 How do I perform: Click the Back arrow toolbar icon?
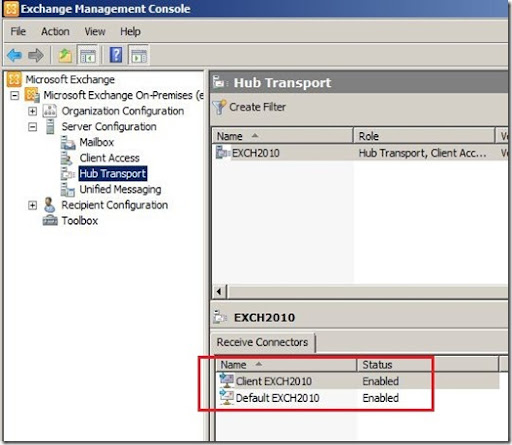click(x=14, y=55)
